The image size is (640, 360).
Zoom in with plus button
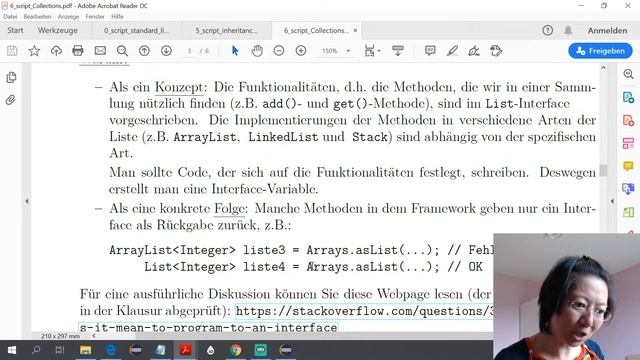301,51
